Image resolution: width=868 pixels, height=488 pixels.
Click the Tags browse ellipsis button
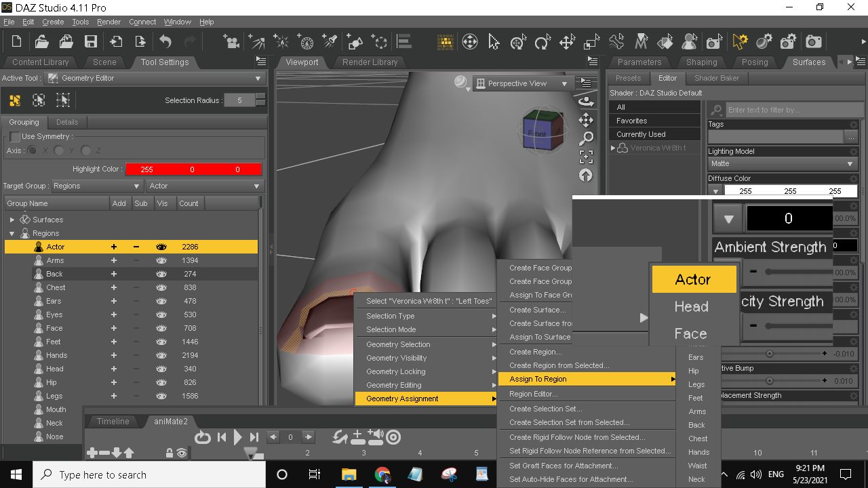850,136
